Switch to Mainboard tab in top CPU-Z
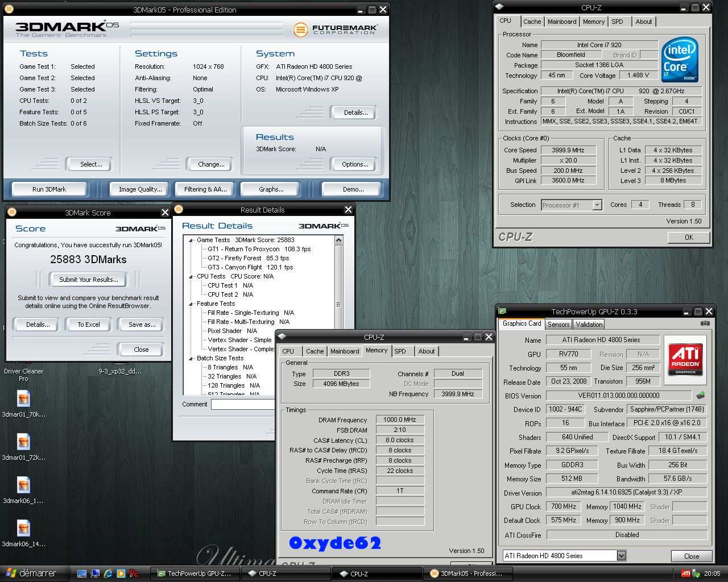 pyautogui.click(x=562, y=22)
